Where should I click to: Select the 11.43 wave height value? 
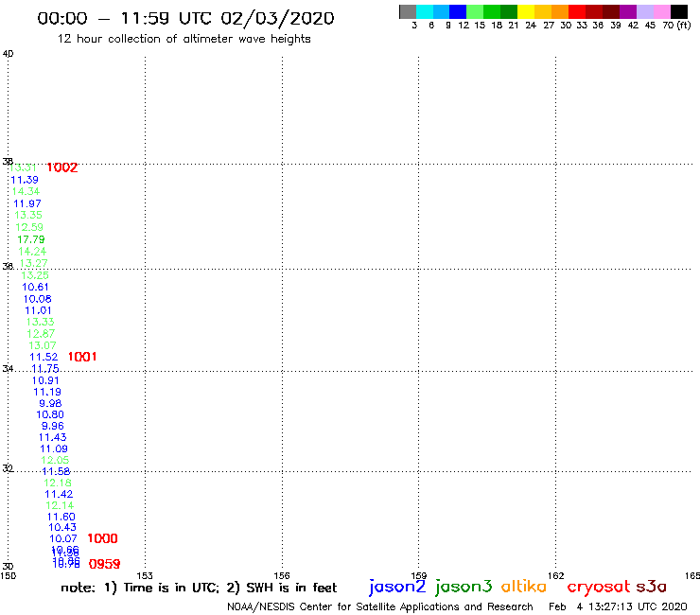click(x=53, y=437)
